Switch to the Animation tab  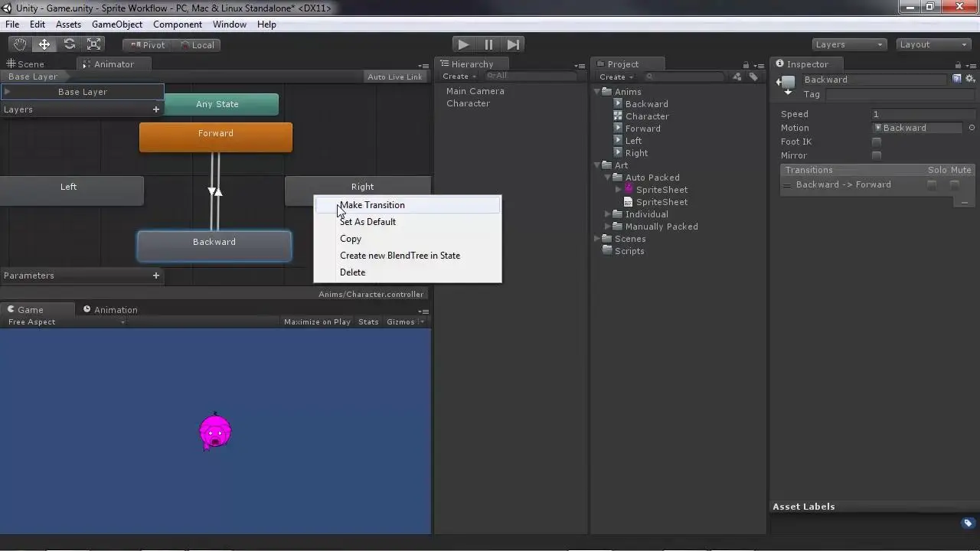(x=115, y=310)
